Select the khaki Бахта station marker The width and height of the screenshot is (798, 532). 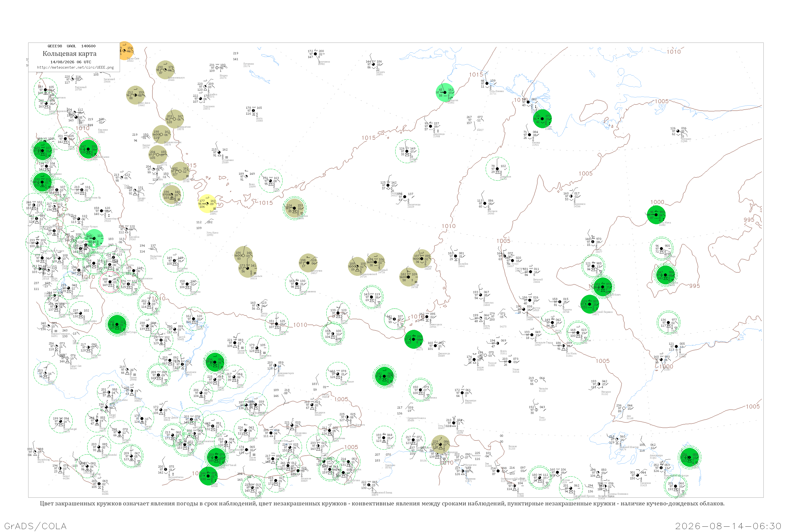point(158,155)
